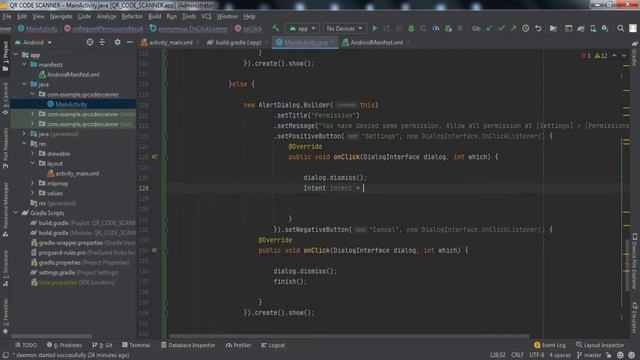Open AVD Manager phone icon
The height and width of the screenshot is (360, 640).
(x=593, y=29)
